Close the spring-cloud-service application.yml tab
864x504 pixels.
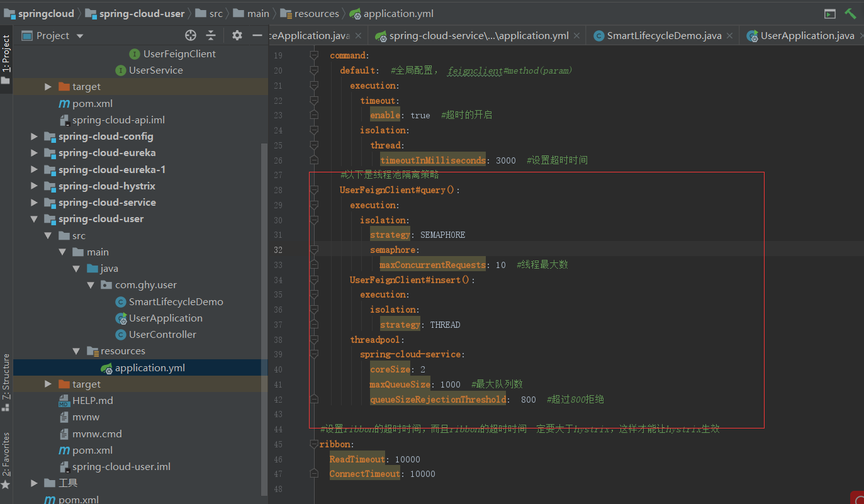pyautogui.click(x=577, y=36)
